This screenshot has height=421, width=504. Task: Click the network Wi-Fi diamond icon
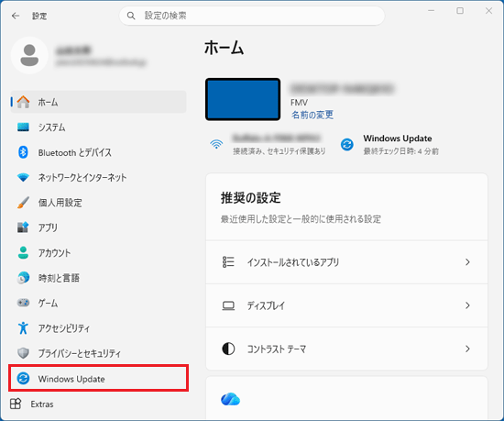click(23, 177)
